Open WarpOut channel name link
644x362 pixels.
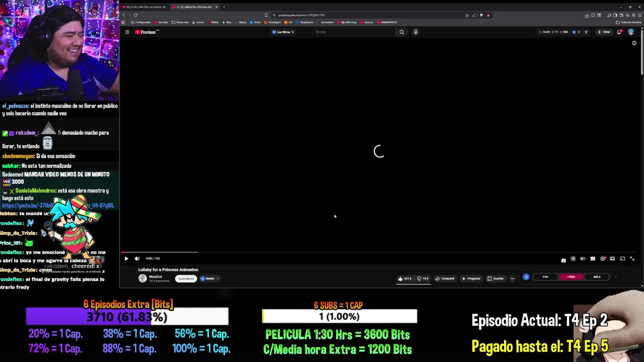click(x=155, y=277)
